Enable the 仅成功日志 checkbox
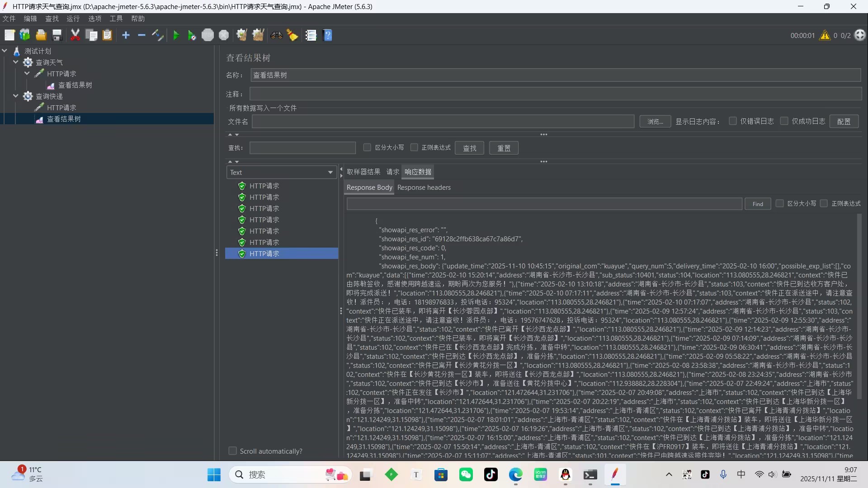The height and width of the screenshot is (488, 868). pos(784,121)
